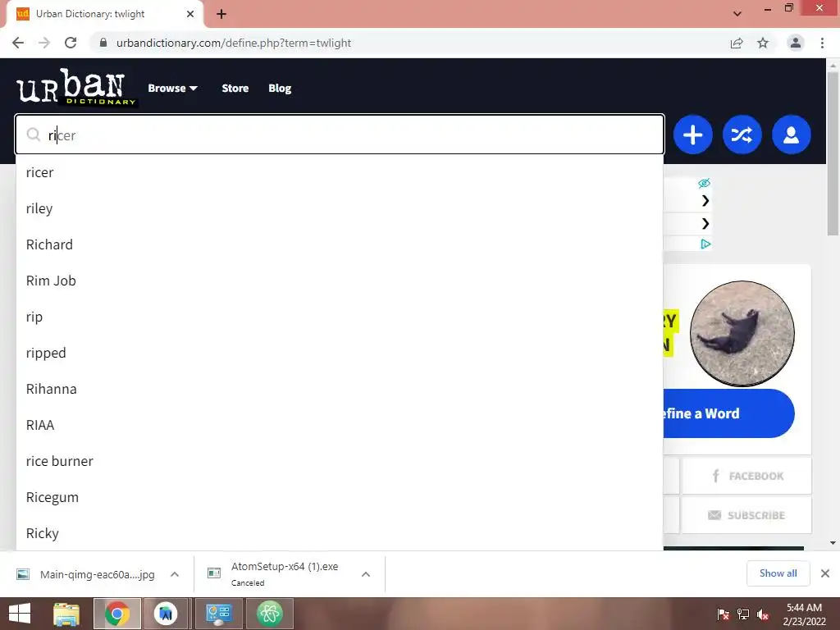This screenshot has width=840, height=630.
Task: Click the Subscribe button
Action: (746, 515)
